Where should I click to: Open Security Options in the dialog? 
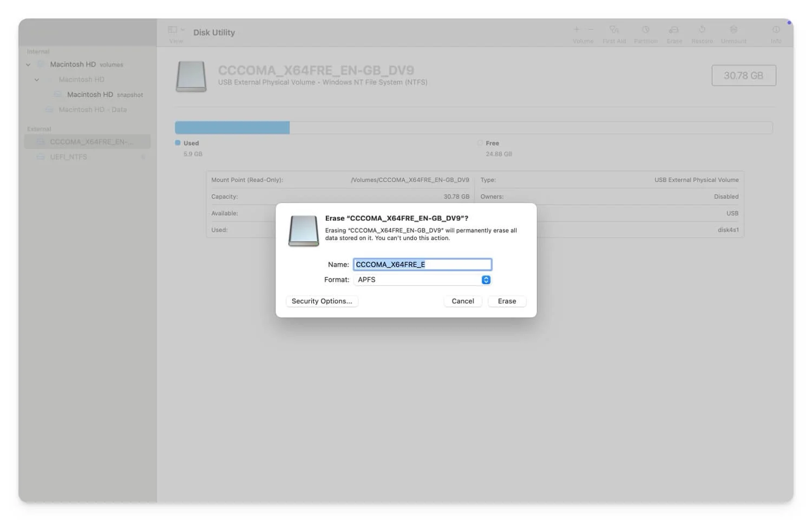(x=322, y=301)
